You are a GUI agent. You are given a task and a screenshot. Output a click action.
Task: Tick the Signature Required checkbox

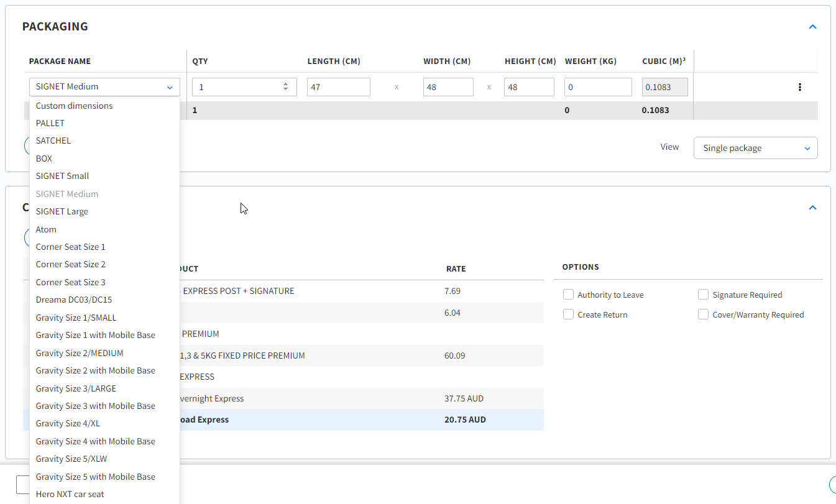(703, 295)
